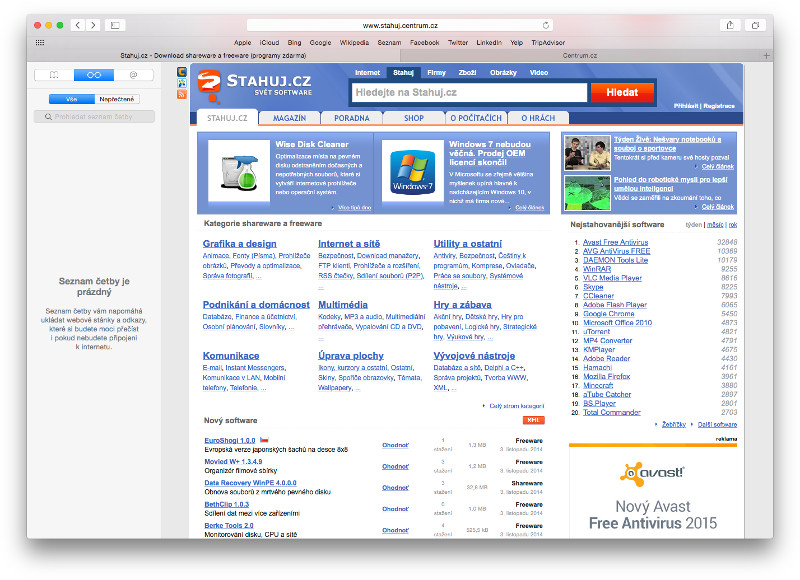This screenshot has width=800, height=580.
Task: Open the MAGAZÍN site tab
Action: pyautogui.click(x=289, y=118)
